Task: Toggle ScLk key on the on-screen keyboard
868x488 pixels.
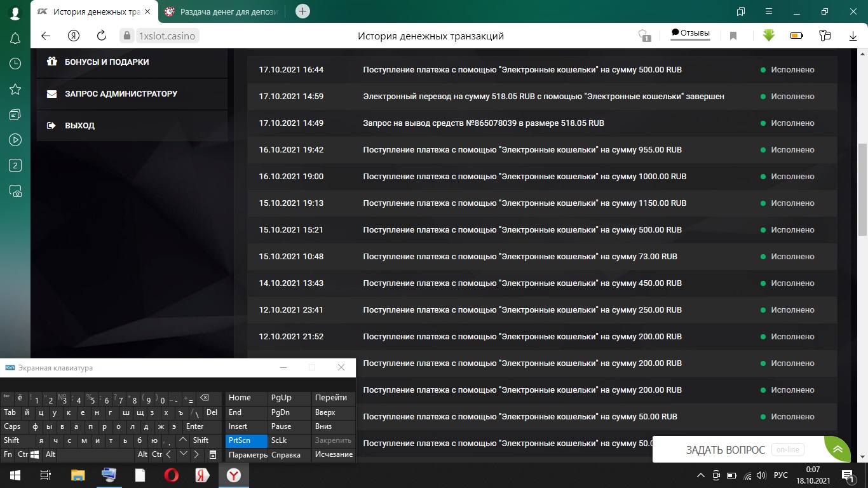Action: (x=279, y=440)
